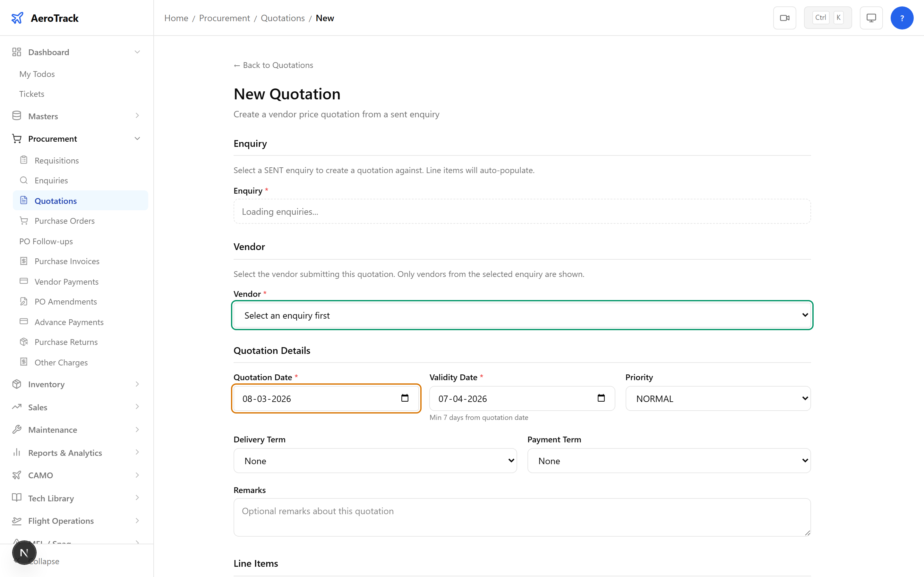Click the screen share monitor icon
Image resolution: width=924 pixels, height=577 pixels.
click(x=871, y=18)
